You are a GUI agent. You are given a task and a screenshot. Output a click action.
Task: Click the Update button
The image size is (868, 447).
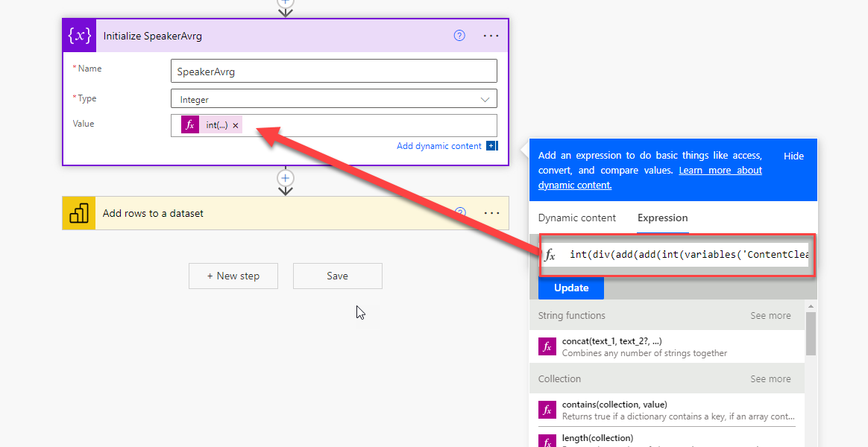571,288
